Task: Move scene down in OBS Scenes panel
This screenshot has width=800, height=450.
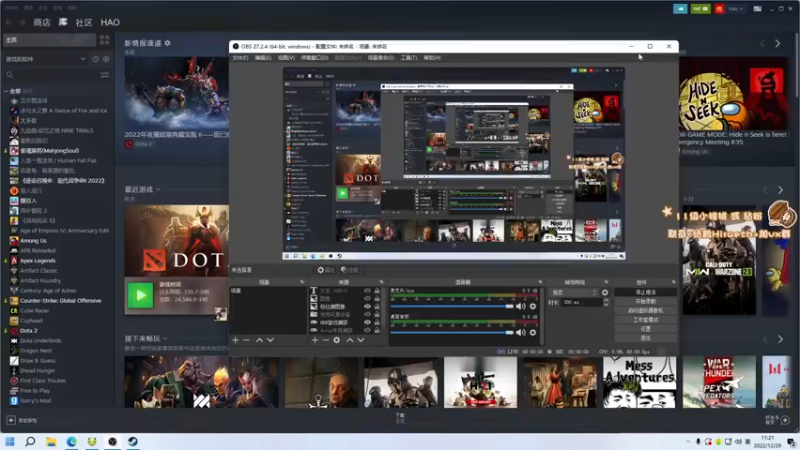Action: tap(270, 340)
